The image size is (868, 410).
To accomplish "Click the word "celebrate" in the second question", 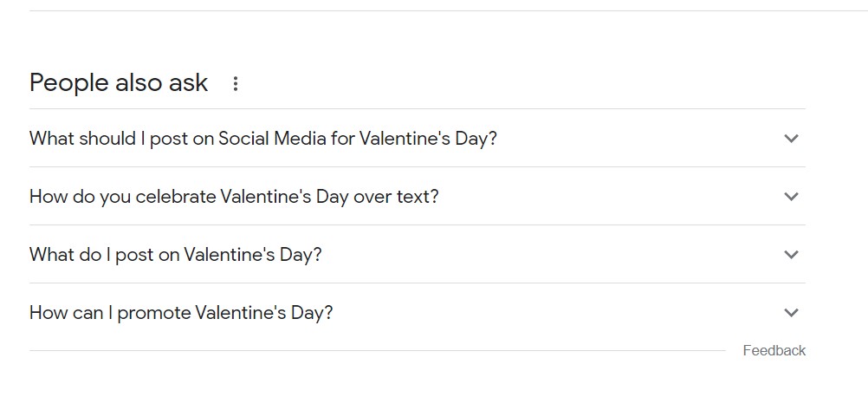I will click(176, 197).
